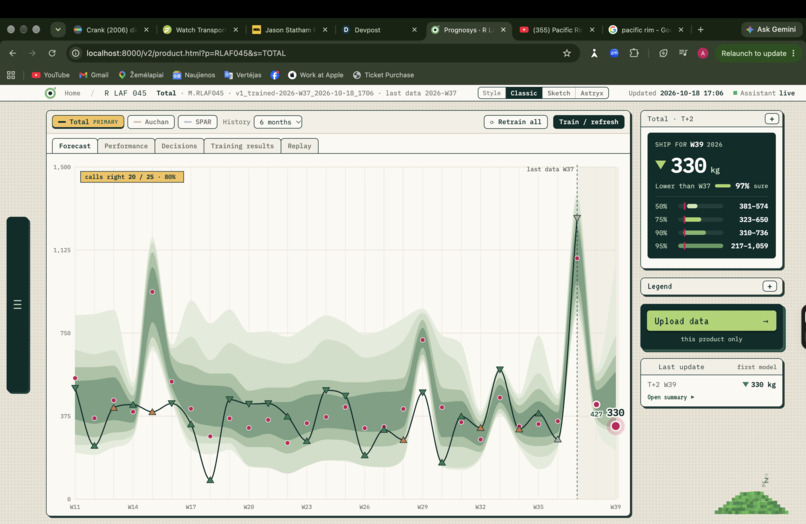The height and width of the screenshot is (524, 806).
Task: Click the sleeping green mound mascot
Action: [752, 502]
